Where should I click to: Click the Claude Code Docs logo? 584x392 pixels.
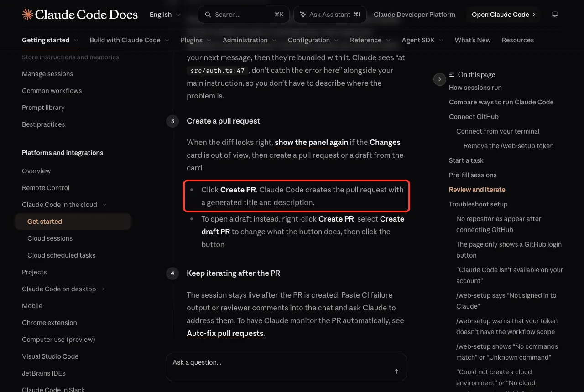[x=80, y=15]
